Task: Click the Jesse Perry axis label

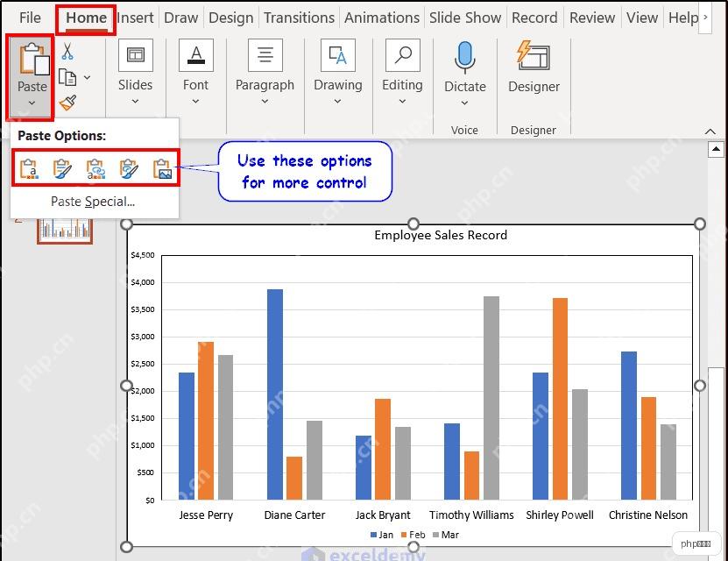Action: pos(206,515)
